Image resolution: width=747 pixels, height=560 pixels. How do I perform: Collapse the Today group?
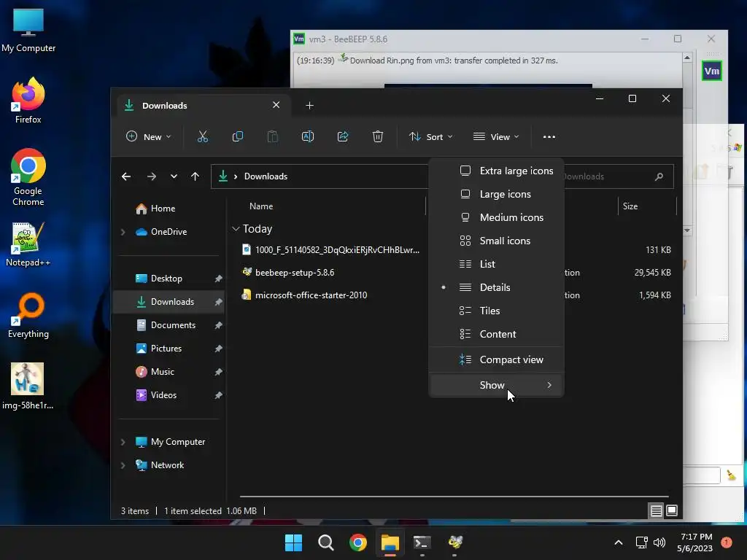point(236,229)
